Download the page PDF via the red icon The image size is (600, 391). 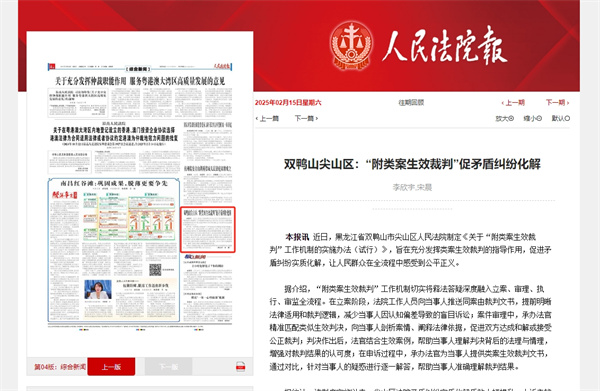tap(240, 367)
